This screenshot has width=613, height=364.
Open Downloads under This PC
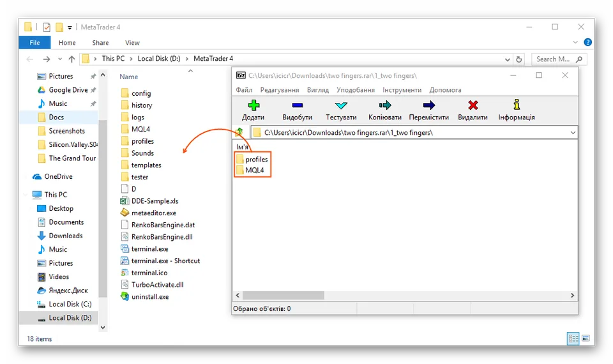click(x=60, y=236)
